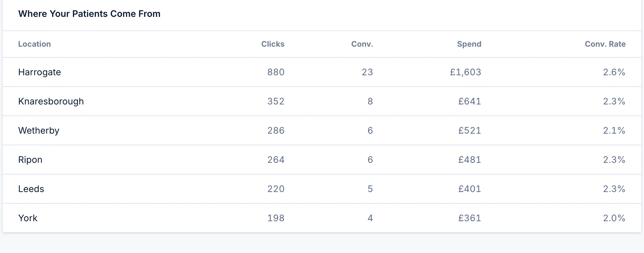Click the Conv. Rate column header

pyautogui.click(x=605, y=44)
